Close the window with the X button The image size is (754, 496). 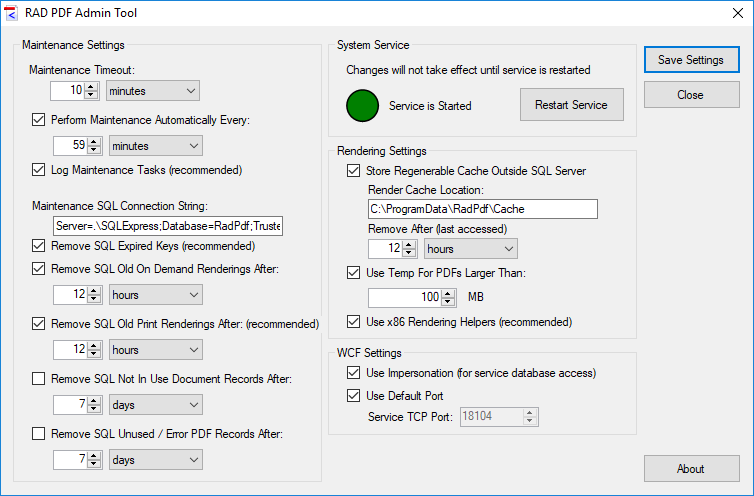(738, 13)
